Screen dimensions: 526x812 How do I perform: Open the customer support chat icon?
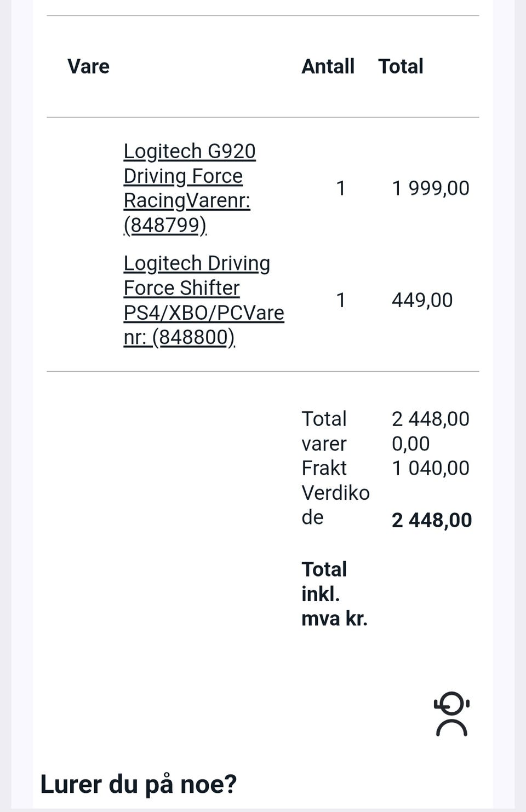(x=451, y=714)
